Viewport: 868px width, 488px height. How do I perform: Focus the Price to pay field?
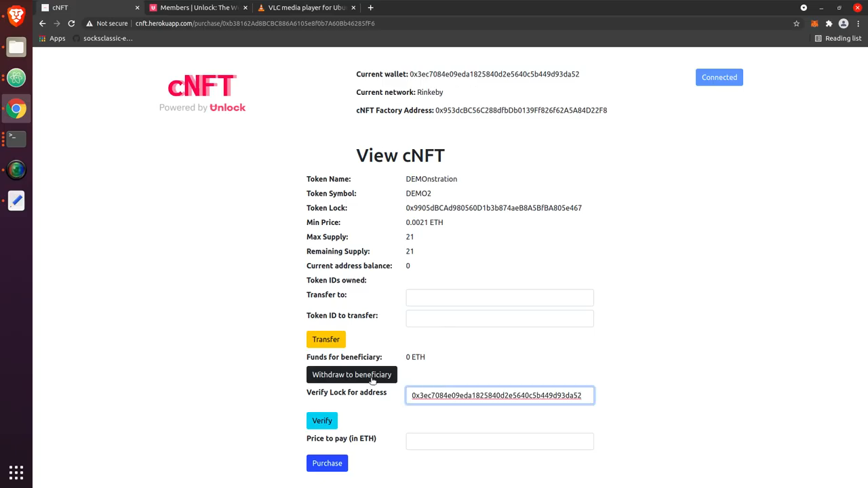pos(500,441)
